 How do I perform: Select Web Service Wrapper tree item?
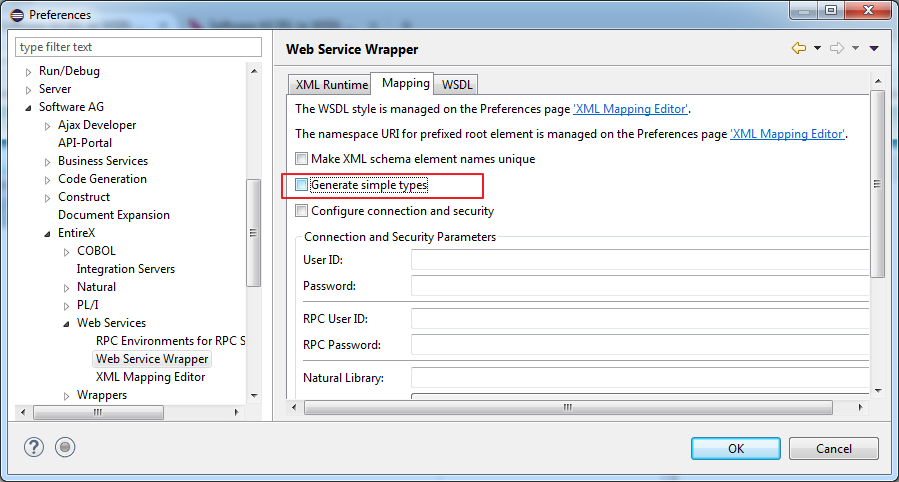[152, 359]
